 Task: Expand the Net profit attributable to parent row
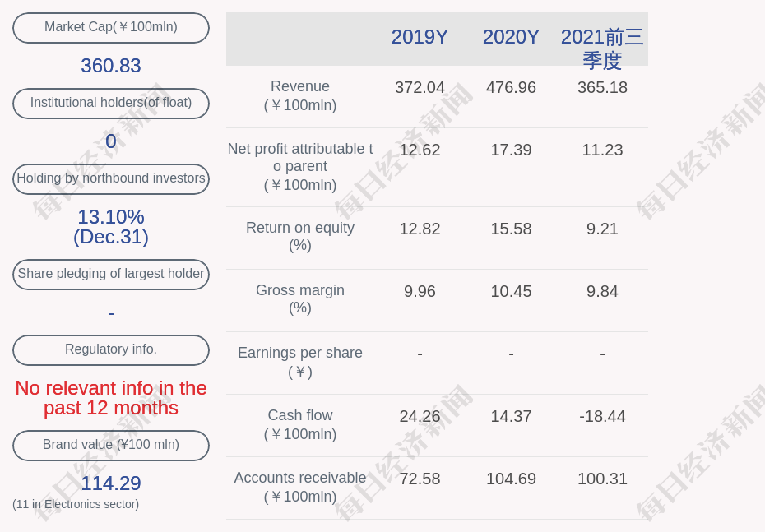299,167
